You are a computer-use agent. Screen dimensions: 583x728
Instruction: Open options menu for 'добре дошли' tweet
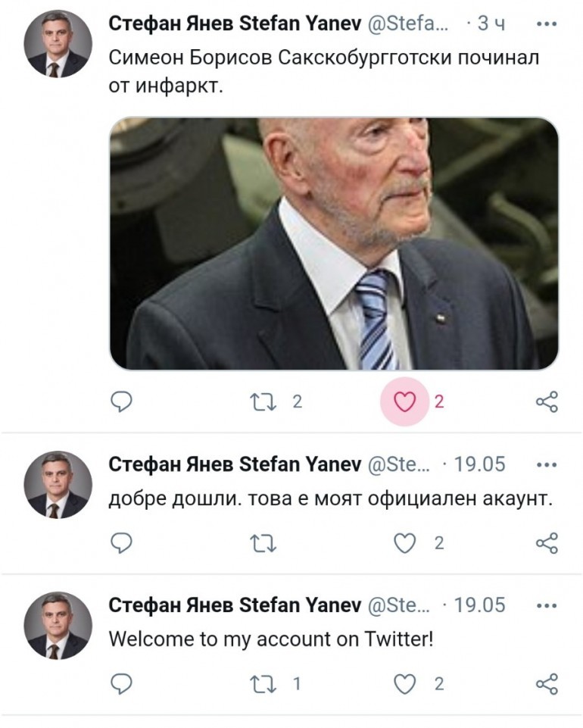pos(547,464)
